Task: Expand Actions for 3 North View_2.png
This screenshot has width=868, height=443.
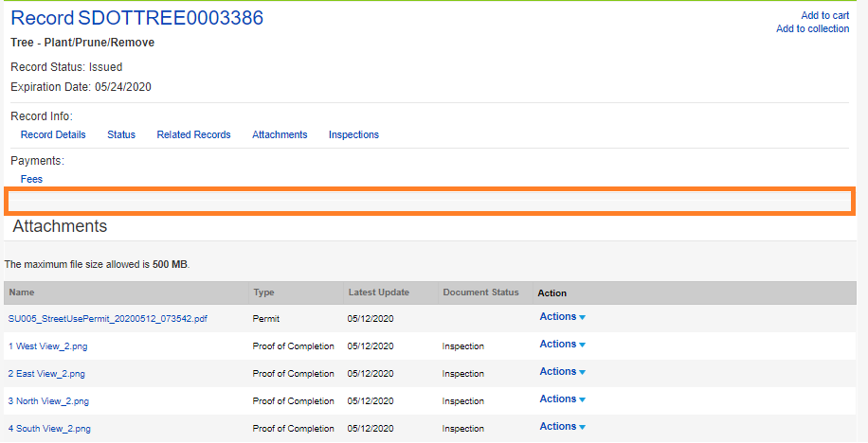Action: (x=562, y=399)
